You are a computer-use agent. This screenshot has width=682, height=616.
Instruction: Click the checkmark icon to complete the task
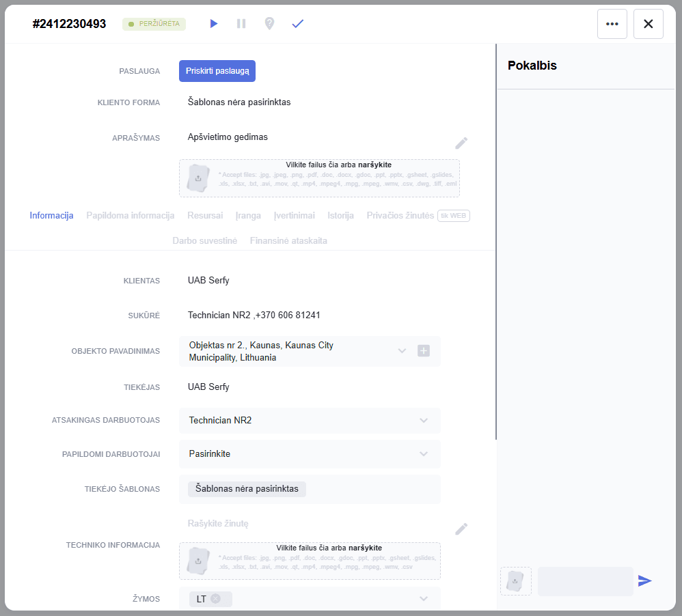click(297, 24)
